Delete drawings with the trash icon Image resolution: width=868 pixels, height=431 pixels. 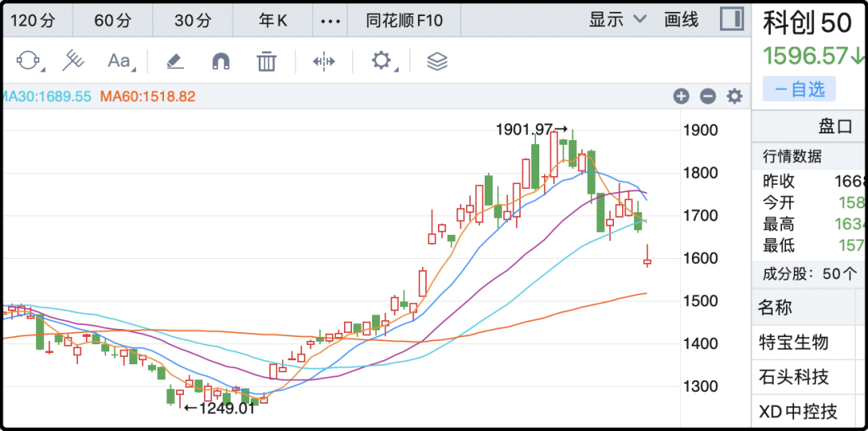pyautogui.click(x=266, y=60)
